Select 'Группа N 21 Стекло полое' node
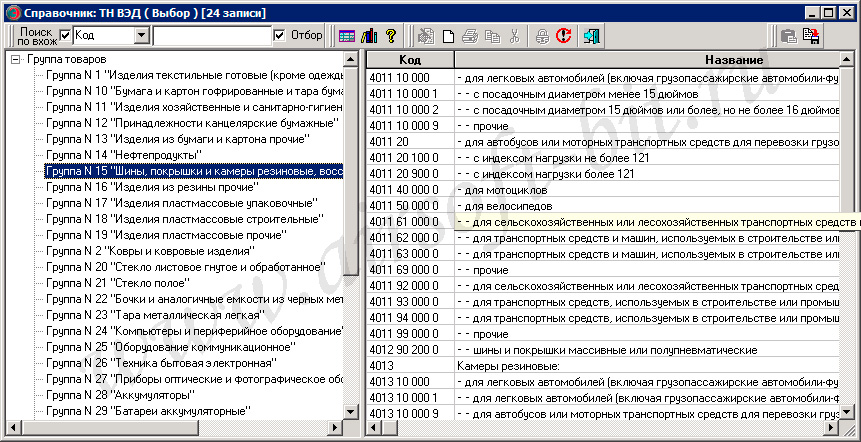Viewport: 861px width, 442px height. point(118,283)
